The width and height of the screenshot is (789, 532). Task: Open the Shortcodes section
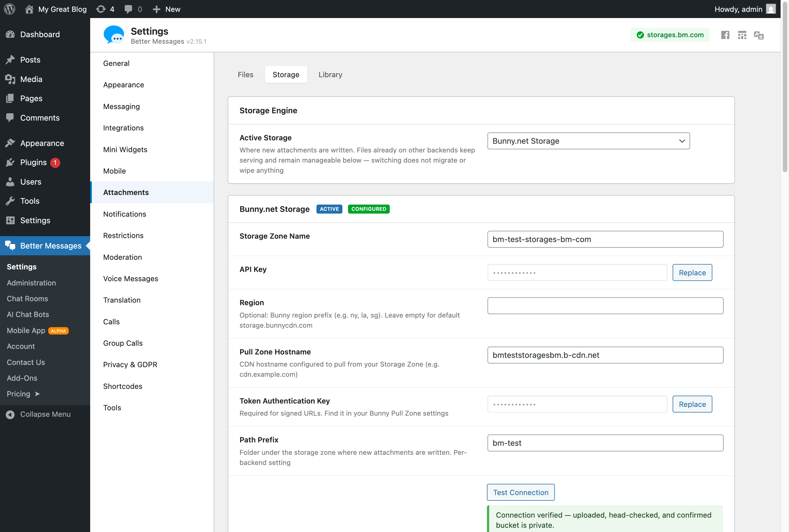(x=152, y=386)
